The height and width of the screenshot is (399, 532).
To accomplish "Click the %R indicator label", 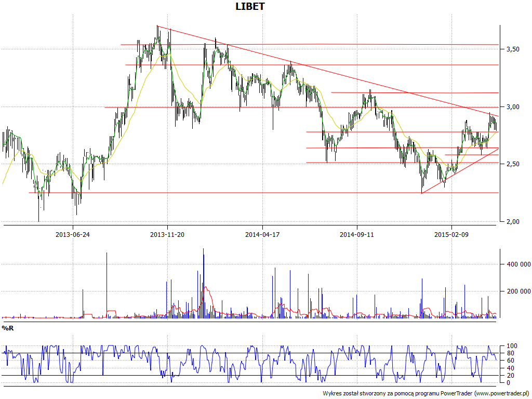I will click(7, 328).
